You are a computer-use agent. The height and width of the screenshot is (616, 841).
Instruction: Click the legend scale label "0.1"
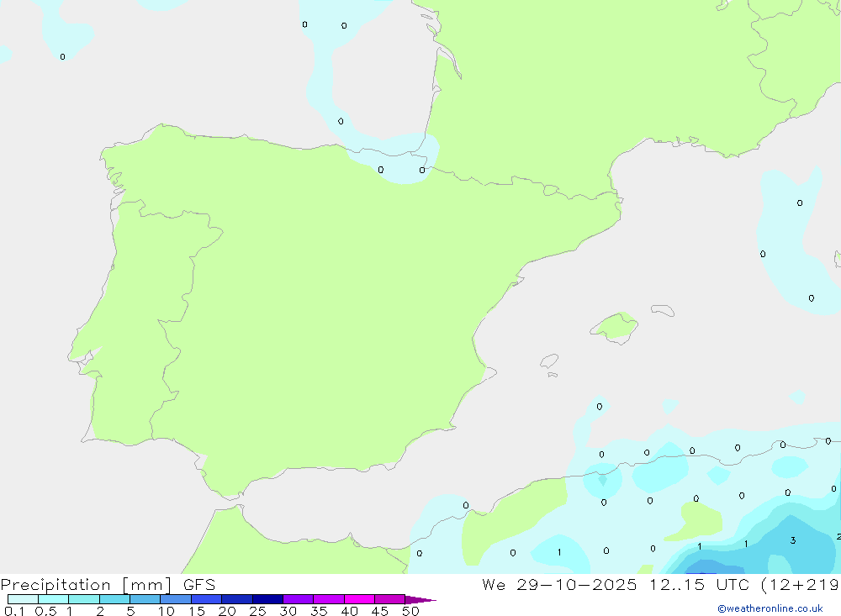pos(14,611)
